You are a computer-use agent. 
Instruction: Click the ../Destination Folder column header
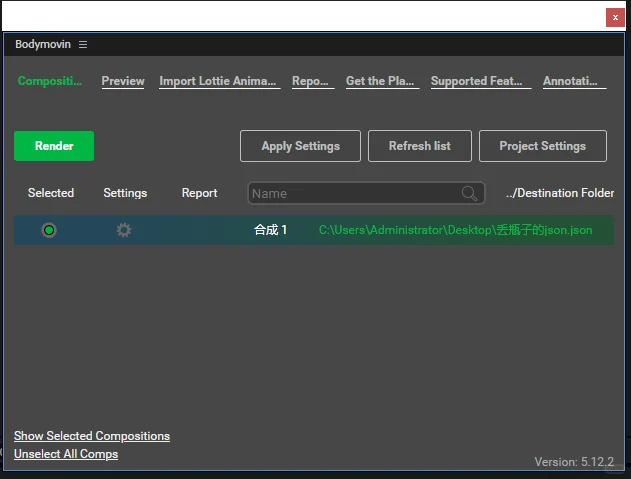pyautogui.click(x=560, y=193)
